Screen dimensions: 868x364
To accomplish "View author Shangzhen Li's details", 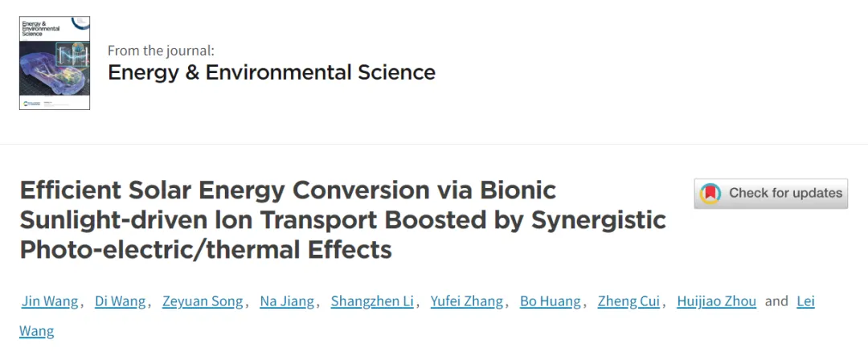I will point(374,301).
